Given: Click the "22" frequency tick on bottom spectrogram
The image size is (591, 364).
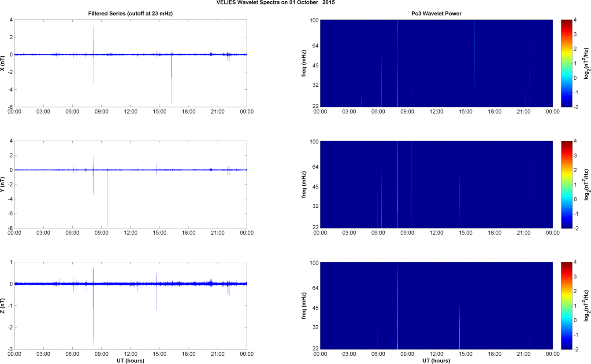Looking at the screenshot, I should (x=316, y=349).
